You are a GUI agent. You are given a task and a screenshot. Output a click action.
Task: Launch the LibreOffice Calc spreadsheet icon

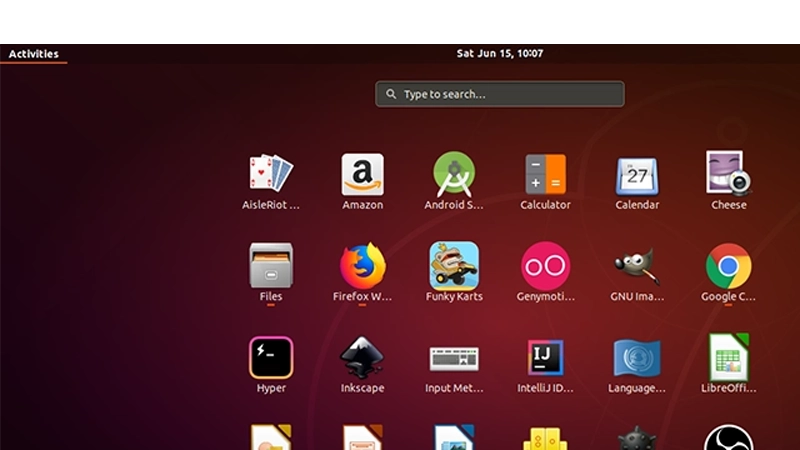click(x=729, y=365)
